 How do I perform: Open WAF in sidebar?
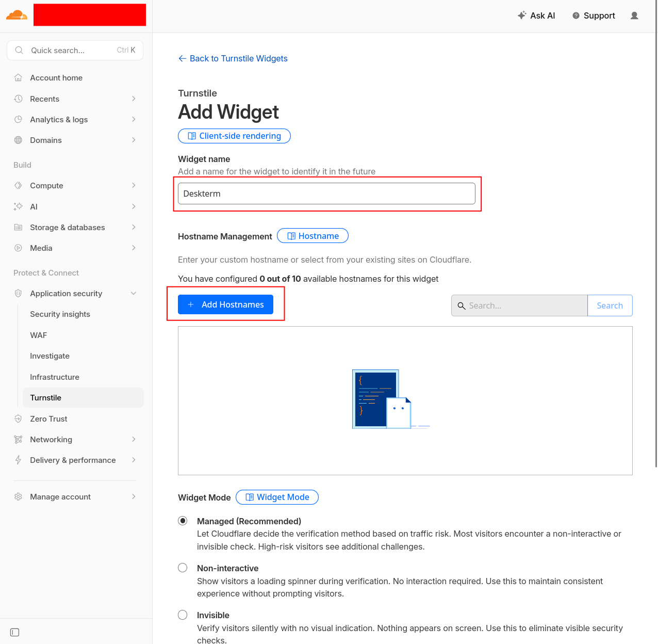tap(39, 335)
